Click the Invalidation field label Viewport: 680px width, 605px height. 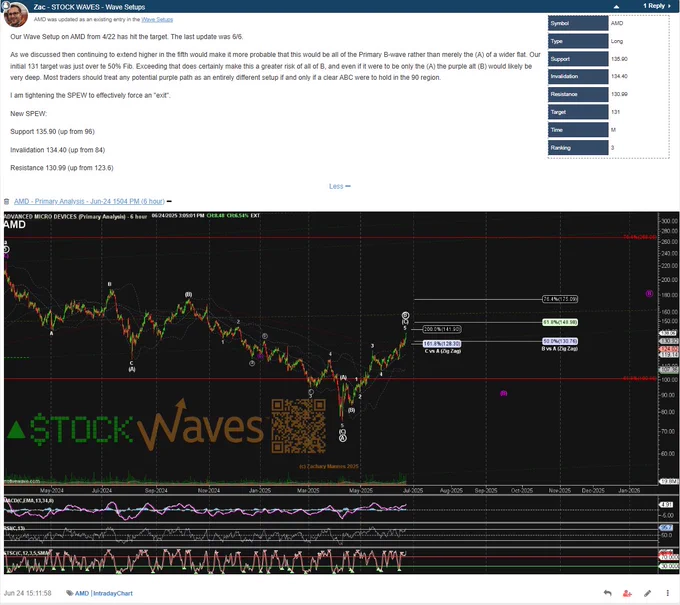[x=578, y=76]
